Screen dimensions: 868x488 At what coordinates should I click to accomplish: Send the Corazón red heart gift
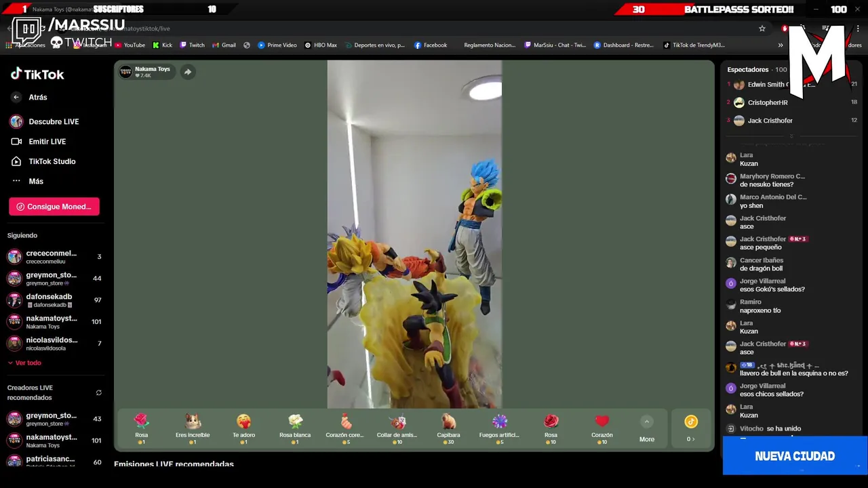pyautogui.click(x=602, y=429)
